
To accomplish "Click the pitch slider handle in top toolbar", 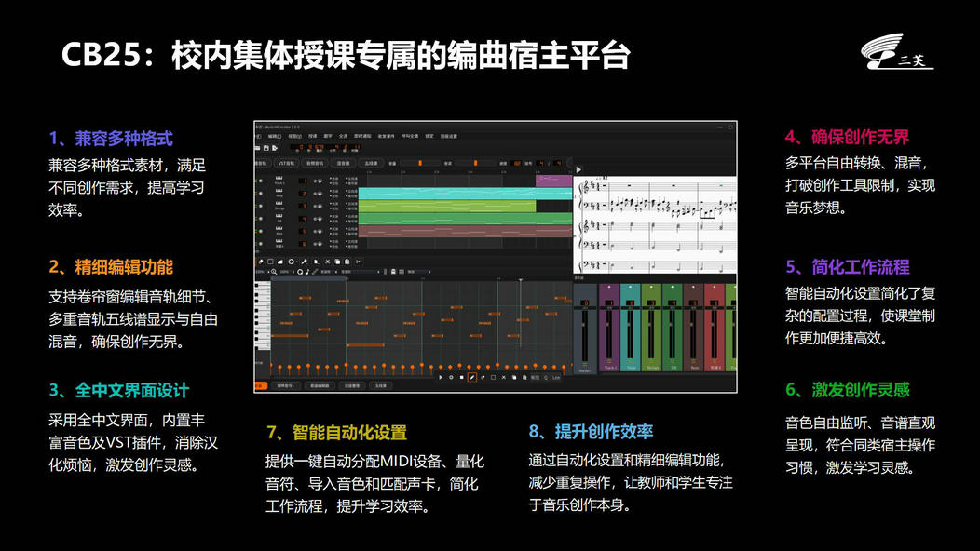I will (x=476, y=163).
